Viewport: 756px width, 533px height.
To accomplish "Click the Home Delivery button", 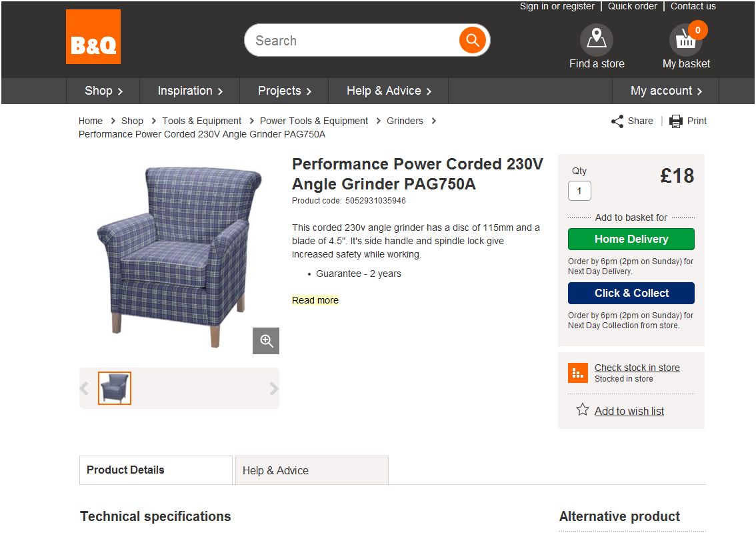I will (631, 239).
